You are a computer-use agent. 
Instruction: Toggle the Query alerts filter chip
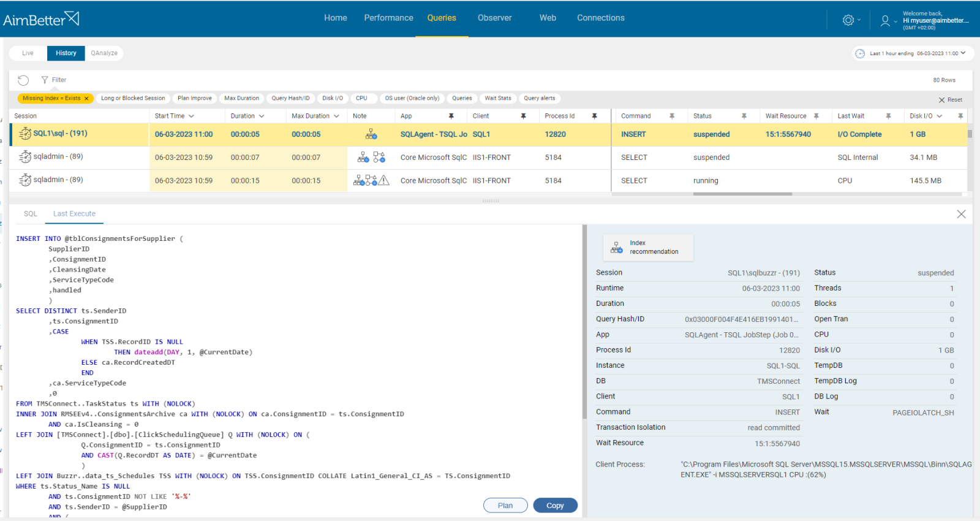click(540, 98)
